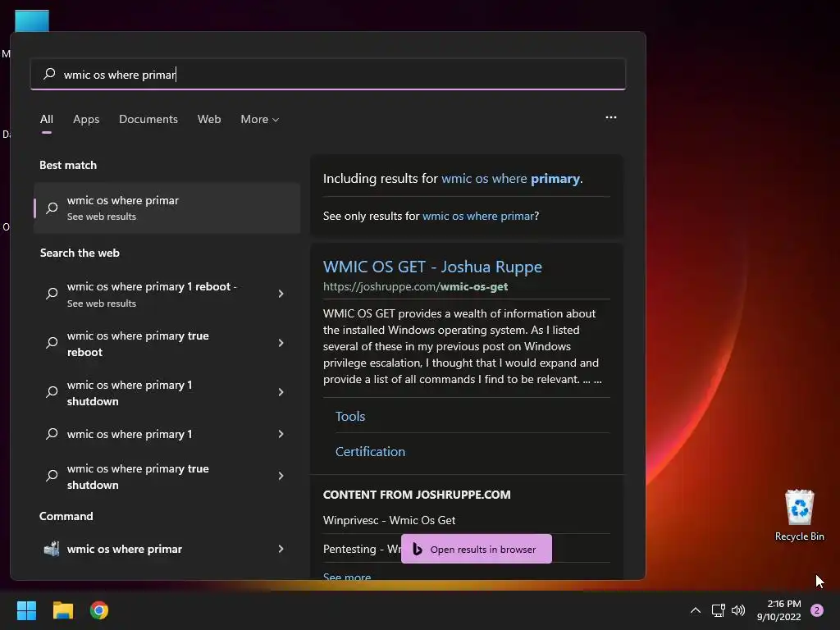This screenshot has height=630, width=840.
Task: Click the network display tray icon
Action: pyautogui.click(x=718, y=610)
